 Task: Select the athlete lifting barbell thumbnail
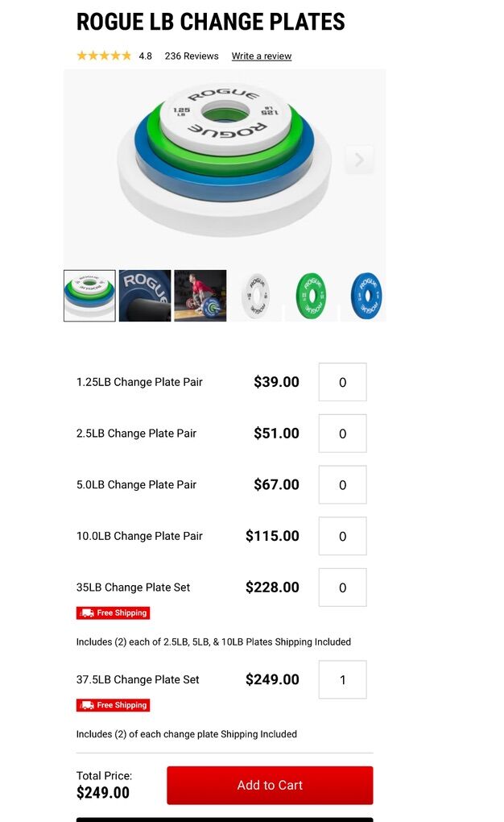point(200,296)
